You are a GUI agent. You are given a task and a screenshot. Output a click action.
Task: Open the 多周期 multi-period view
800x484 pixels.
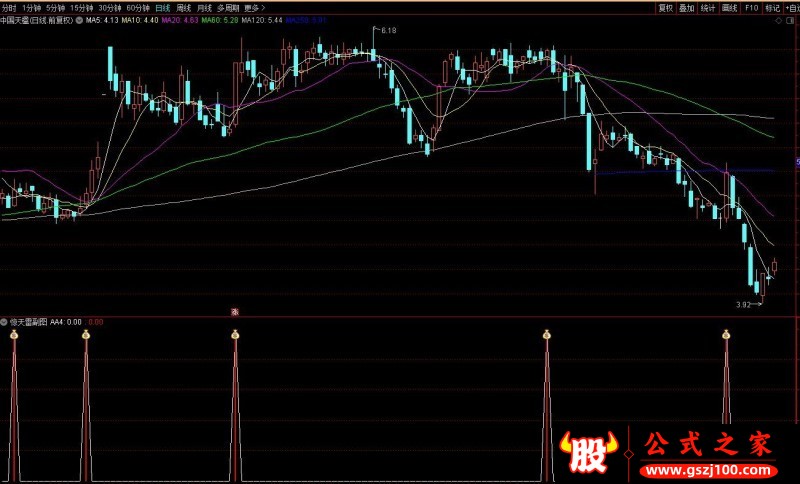coord(228,8)
